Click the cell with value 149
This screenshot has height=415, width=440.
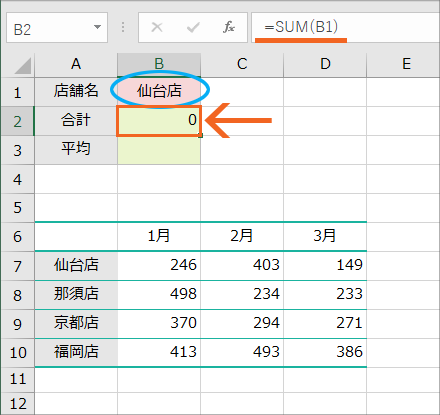pyautogui.click(x=325, y=266)
